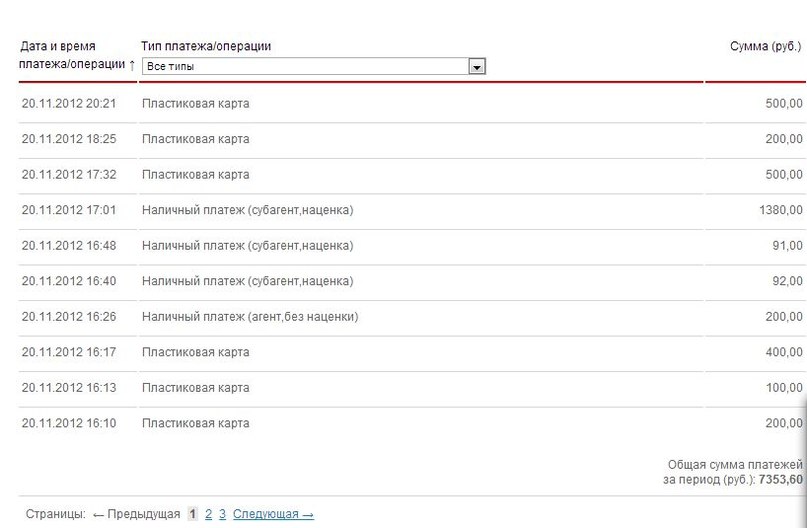
Task: Click the '← Предыдущая' previous page text
Action: [137, 514]
